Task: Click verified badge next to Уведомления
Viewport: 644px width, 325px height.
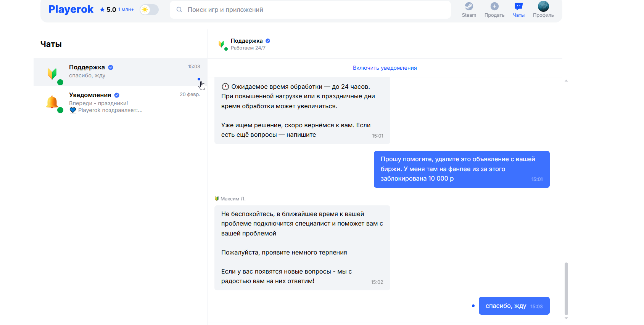Action: coord(117,95)
